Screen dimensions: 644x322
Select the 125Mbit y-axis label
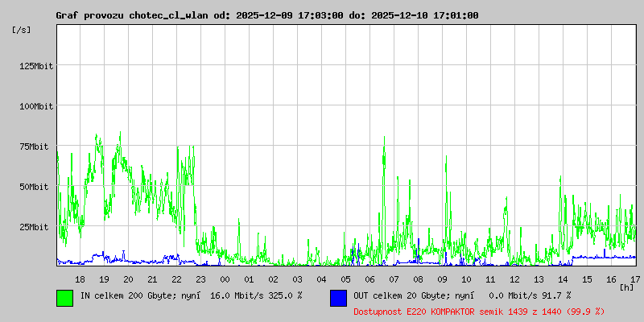[36, 66]
